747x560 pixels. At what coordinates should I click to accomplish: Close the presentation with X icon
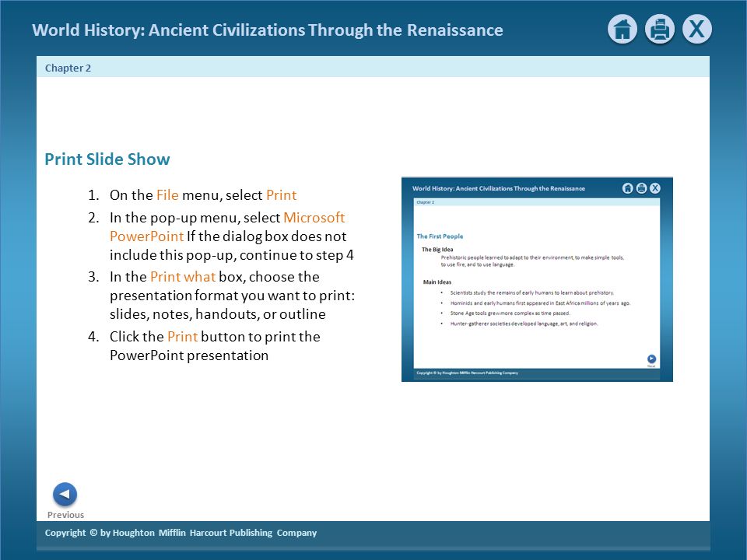click(697, 30)
